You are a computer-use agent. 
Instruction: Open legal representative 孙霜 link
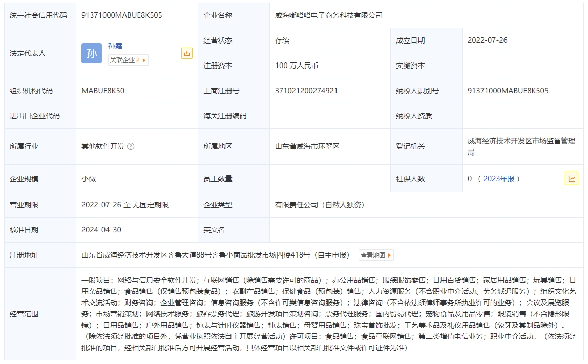coord(115,46)
